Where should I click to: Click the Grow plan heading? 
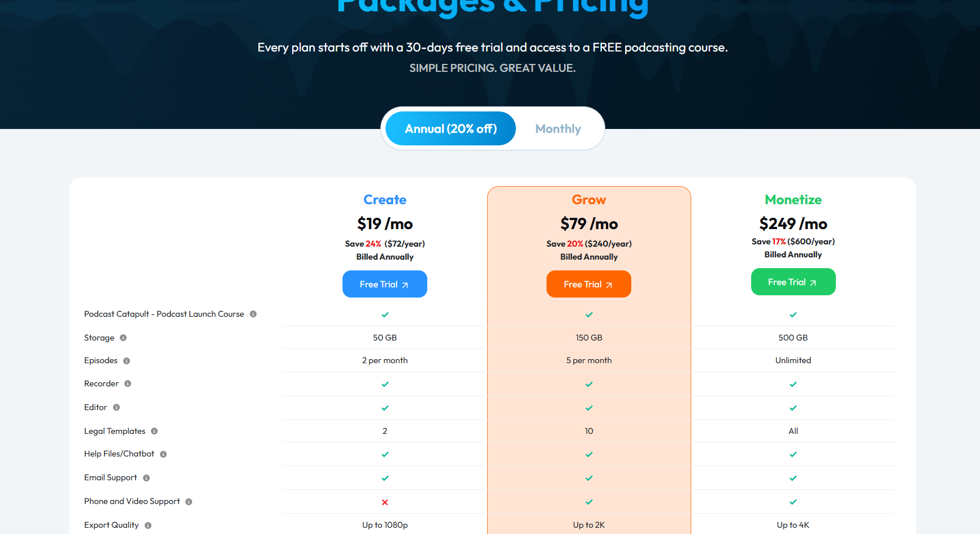point(589,200)
